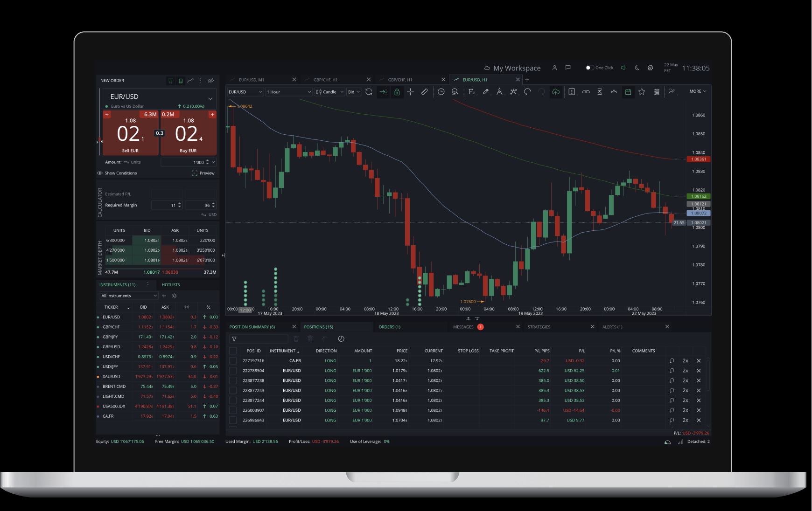The image size is (812, 511).
Task: Click the positions filter input field
Action: [x=259, y=339]
